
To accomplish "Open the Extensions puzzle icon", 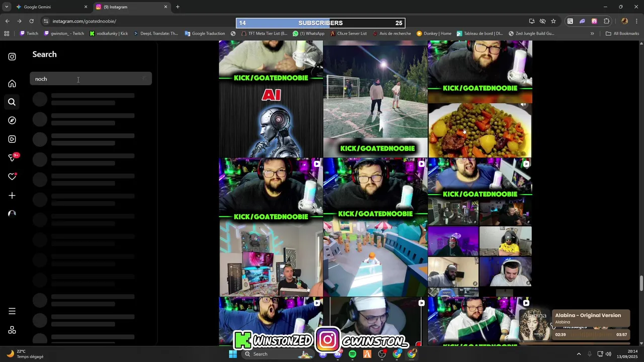I will click(x=607, y=21).
